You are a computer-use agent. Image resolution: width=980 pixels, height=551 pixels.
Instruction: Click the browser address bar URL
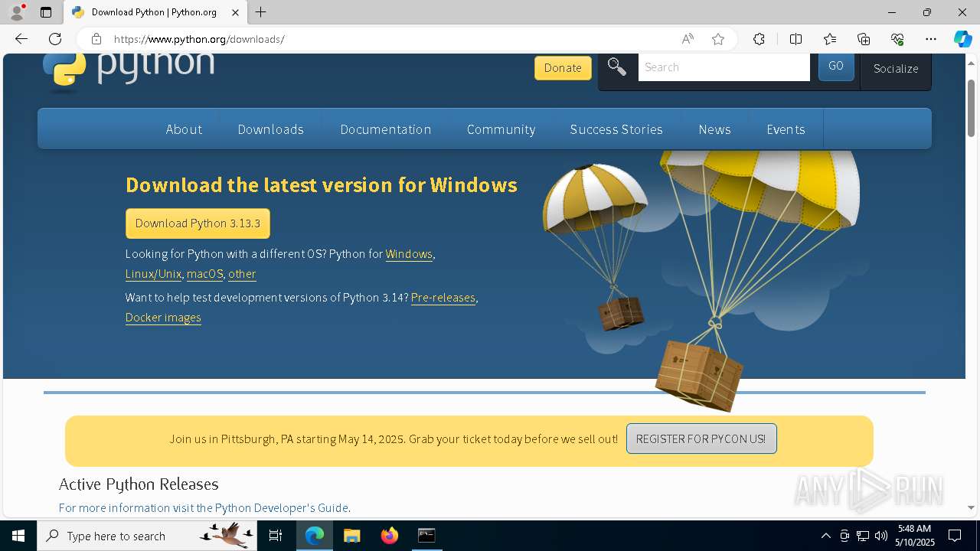(199, 39)
